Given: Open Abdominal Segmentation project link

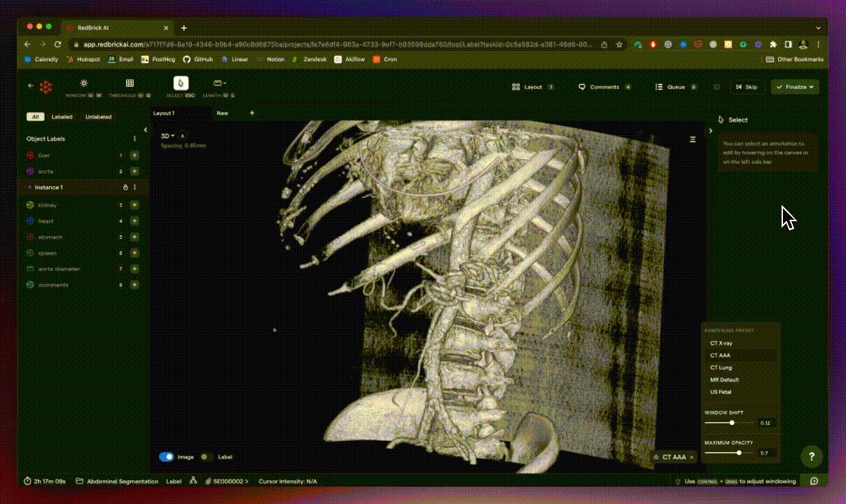Looking at the screenshot, I should point(118,481).
